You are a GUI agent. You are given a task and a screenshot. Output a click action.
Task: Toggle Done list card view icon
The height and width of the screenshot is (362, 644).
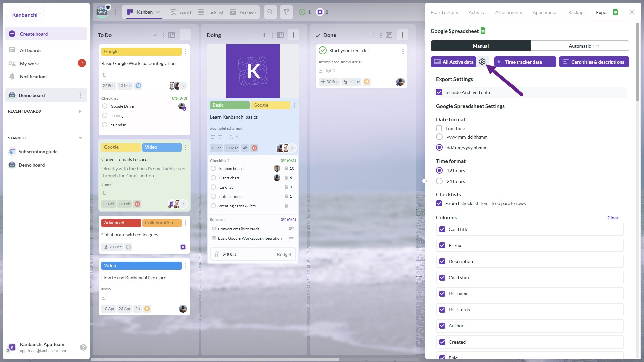(x=389, y=35)
